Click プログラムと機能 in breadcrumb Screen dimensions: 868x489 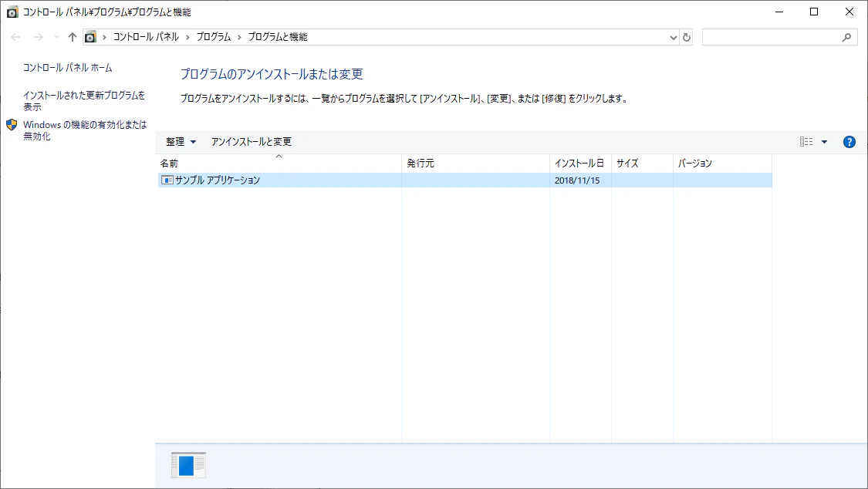(277, 37)
